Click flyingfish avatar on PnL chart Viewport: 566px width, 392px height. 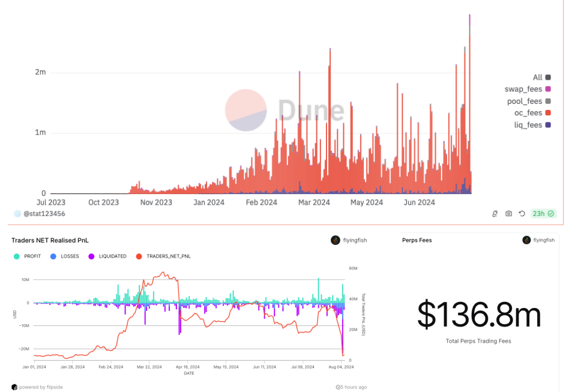pos(336,240)
